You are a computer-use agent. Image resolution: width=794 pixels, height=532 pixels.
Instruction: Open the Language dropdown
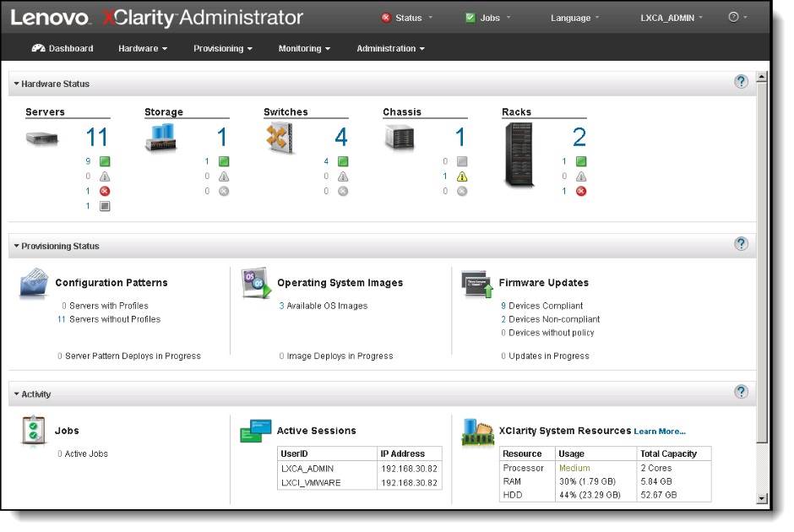(x=574, y=18)
